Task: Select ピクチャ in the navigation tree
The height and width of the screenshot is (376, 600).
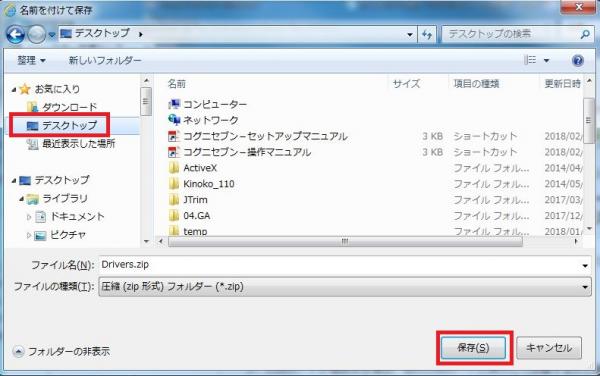Action: pyautogui.click(x=68, y=235)
